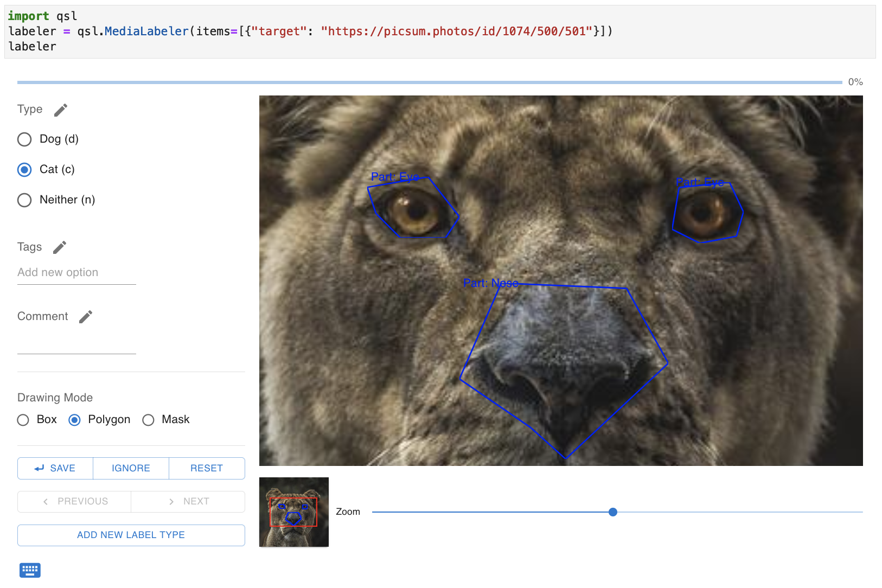Show keyboard shortcuts via keyboard icon
The height and width of the screenshot is (588, 882).
click(x=30, y=570)
